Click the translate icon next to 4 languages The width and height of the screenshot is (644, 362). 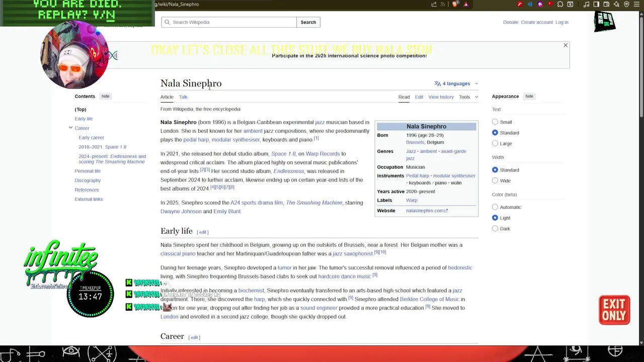point(438,83)
